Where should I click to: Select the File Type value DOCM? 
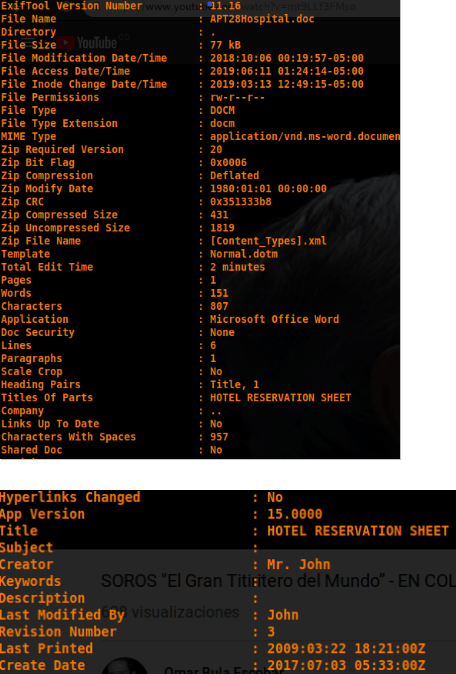tap(222, 110)
